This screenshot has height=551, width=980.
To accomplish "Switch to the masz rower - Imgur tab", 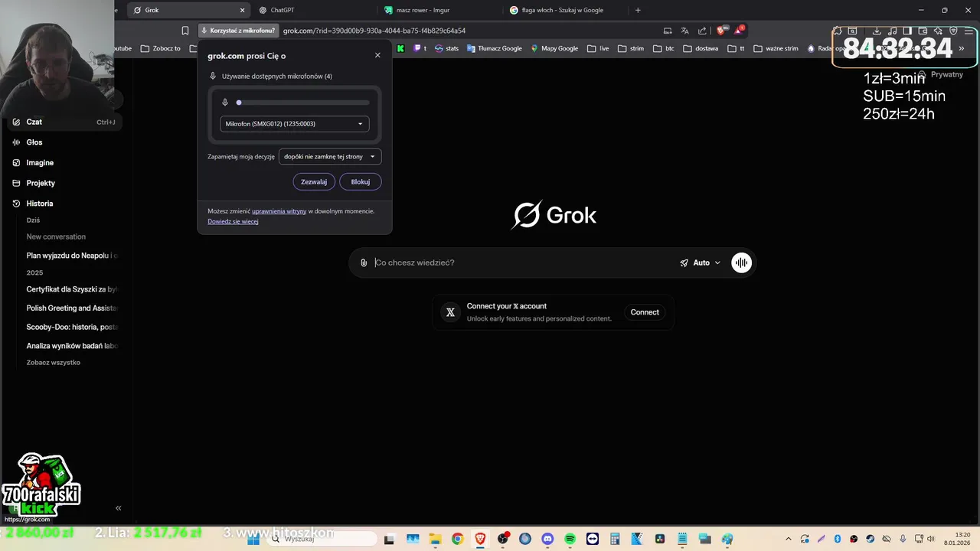I will [x=440, y=10].
